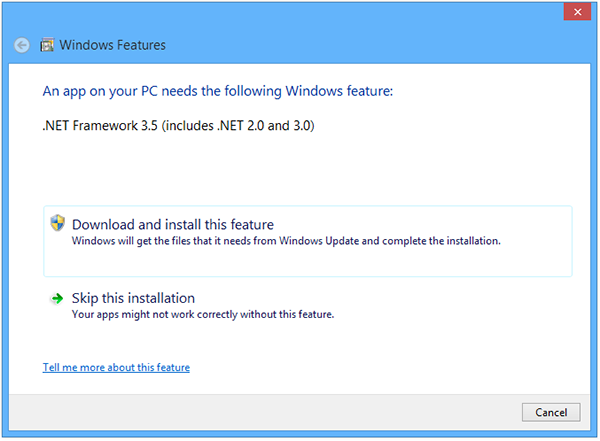Open Tell me more about this feature
Screen dimensions: 600x441
point(116,368)
